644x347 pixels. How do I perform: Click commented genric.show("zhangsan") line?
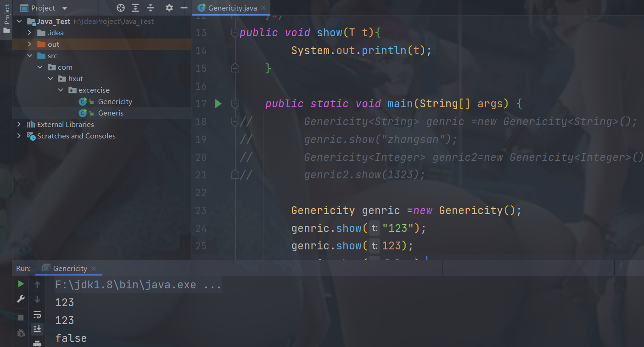coord(381,139)
